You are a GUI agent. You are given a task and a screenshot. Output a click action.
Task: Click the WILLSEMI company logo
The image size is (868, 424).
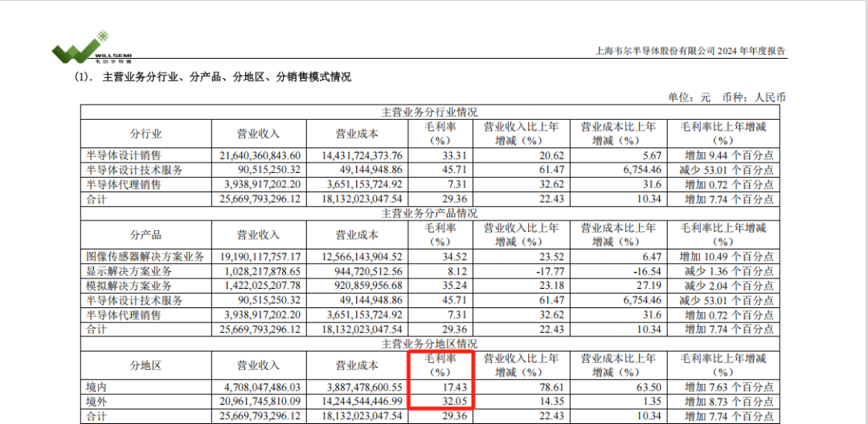[92, 47]
